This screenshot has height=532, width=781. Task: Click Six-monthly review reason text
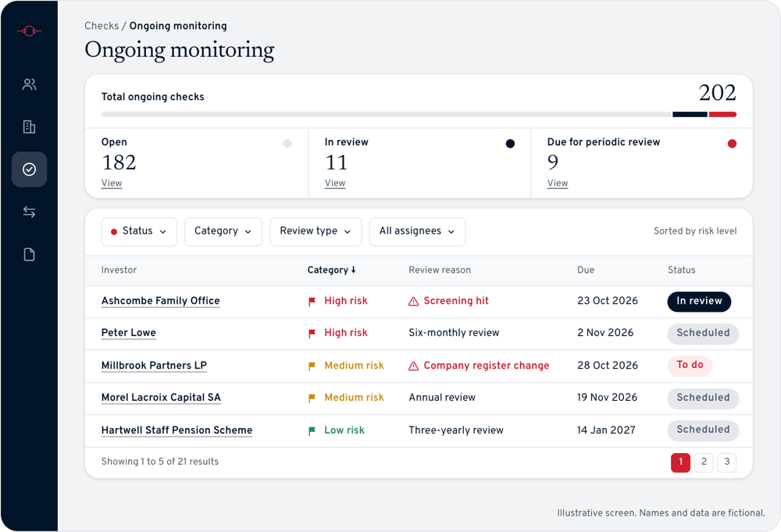(x=454, y=333)
